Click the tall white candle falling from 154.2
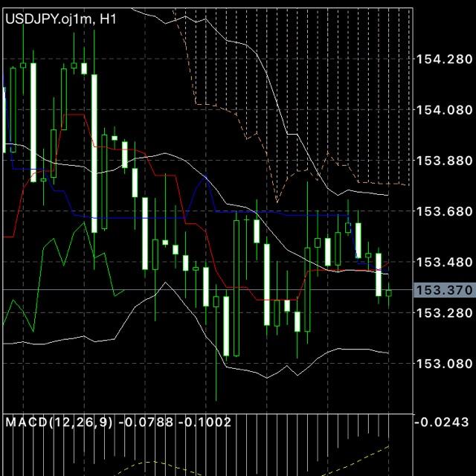 click(x=94, y=153)
